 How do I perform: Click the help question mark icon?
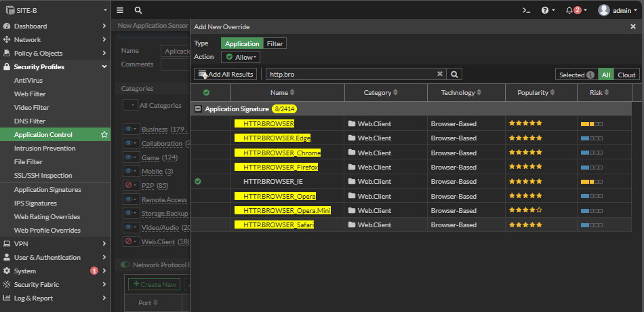(x=545, y=10)
